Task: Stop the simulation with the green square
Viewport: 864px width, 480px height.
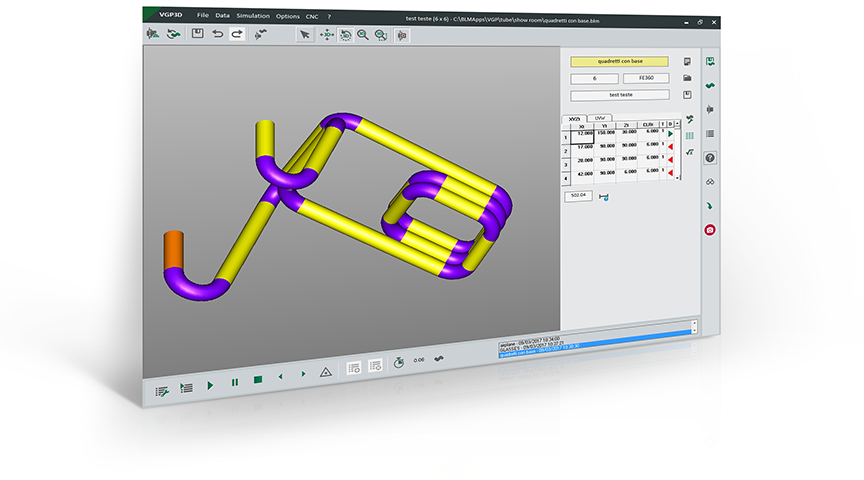Action: (258, 380)
